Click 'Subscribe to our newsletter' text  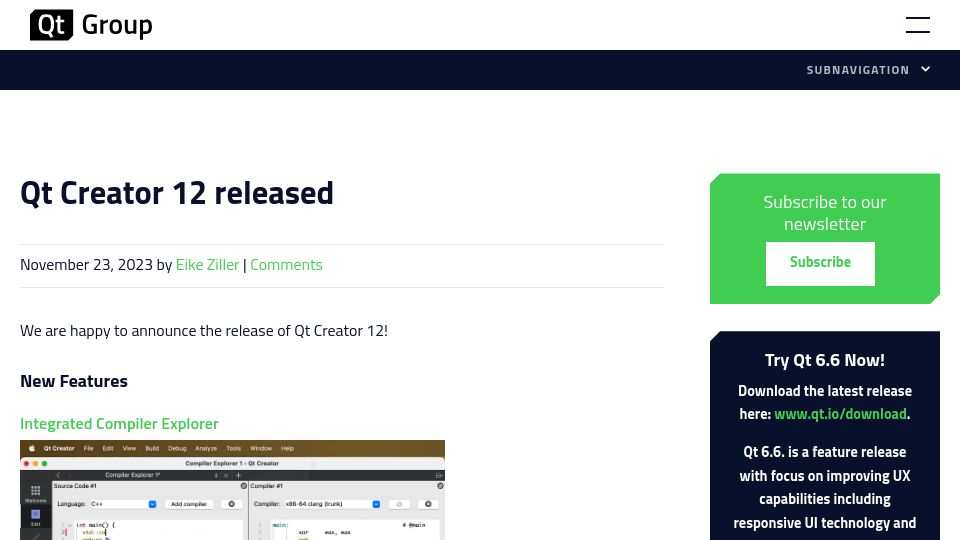tap(825, 213)
